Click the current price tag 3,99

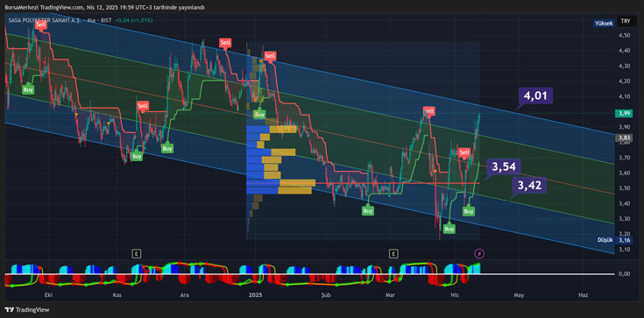pos(624,113)
